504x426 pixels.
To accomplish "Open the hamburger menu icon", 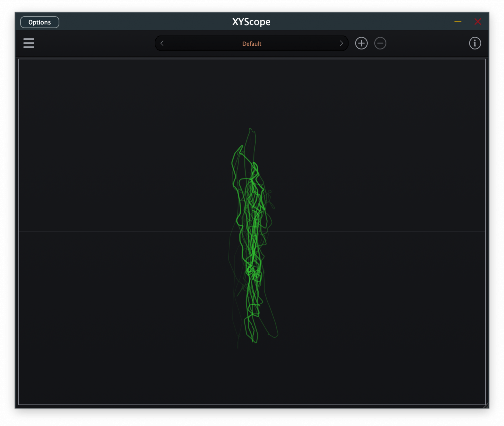I will 29,43.
